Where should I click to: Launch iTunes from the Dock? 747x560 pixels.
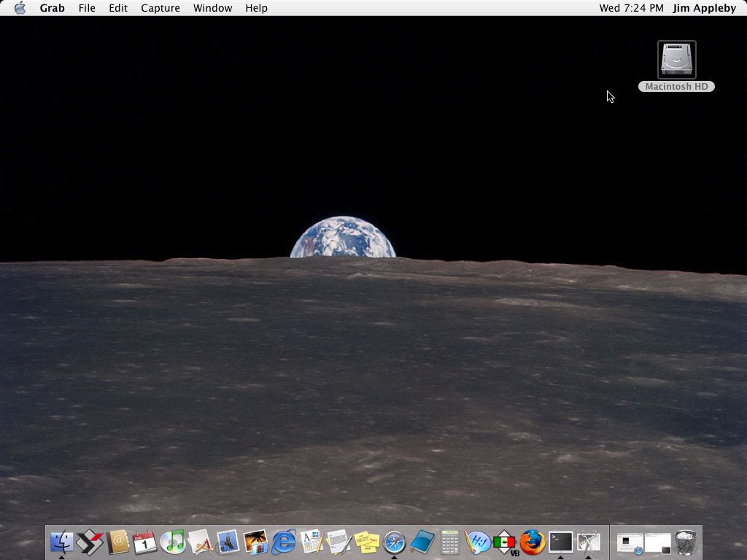tap(172, 542)
